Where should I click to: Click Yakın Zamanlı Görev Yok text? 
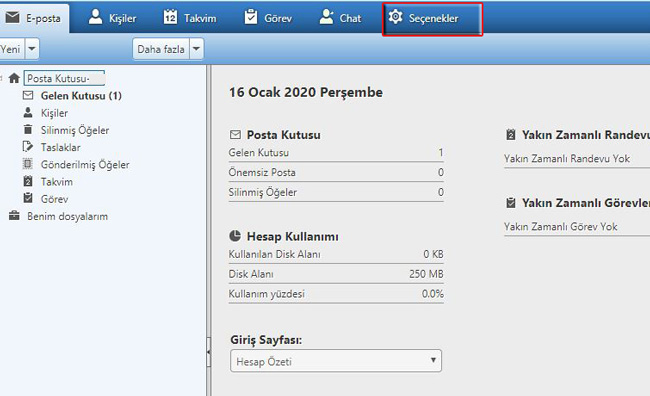tap(560, 227)
